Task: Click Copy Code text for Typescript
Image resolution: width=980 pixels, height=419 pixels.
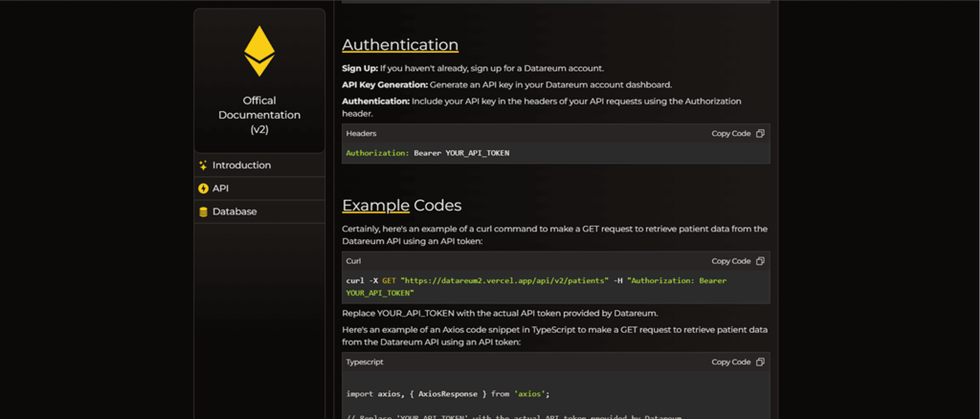Action: (731, 362)
